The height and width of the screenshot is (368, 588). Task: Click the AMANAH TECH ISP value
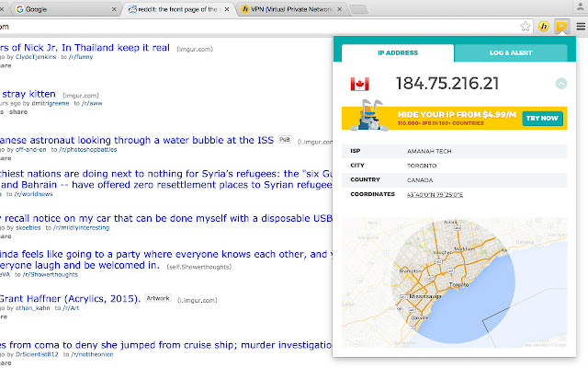429,151
